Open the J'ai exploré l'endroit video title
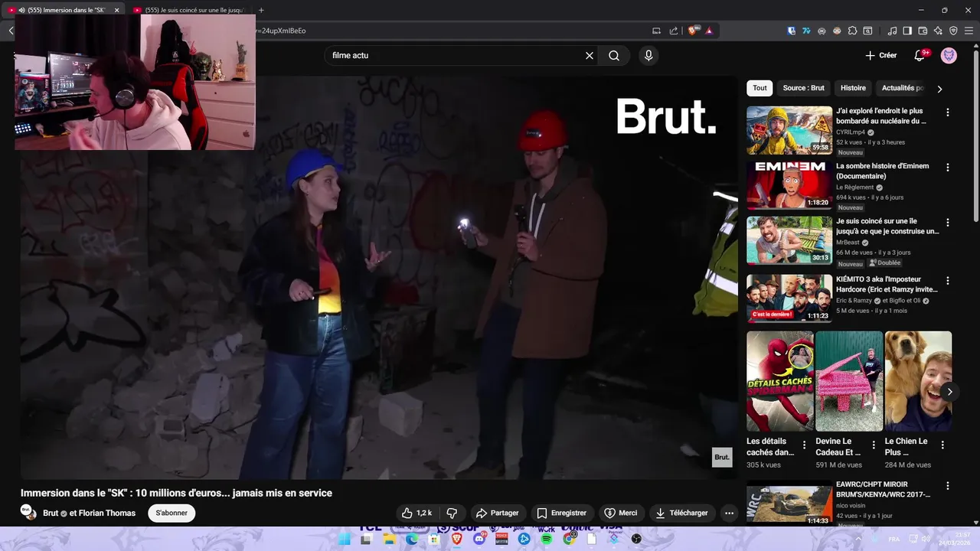The width and height of the screenshot is (980, 551). click(x=881, y=116)
